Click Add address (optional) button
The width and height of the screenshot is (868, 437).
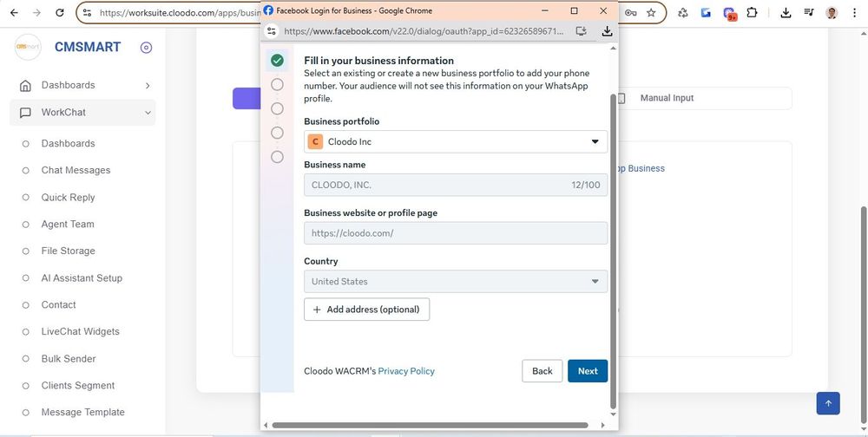click(x=366, y=310)
